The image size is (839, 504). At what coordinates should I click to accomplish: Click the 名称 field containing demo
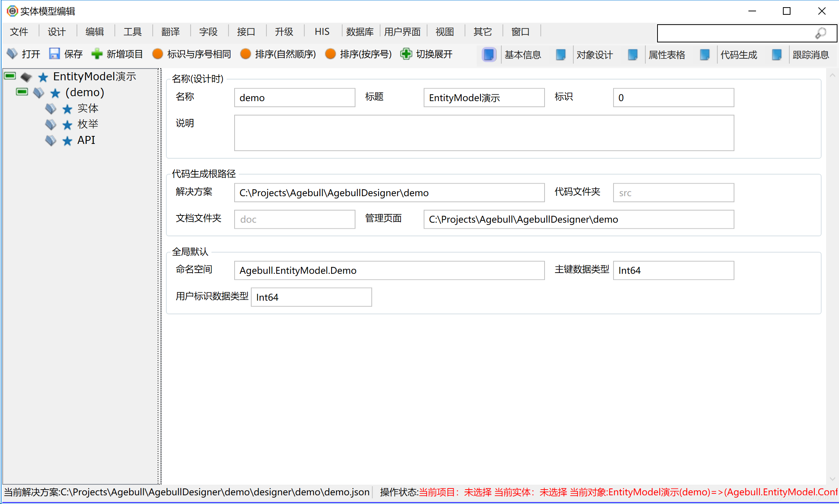pos(295,98)
